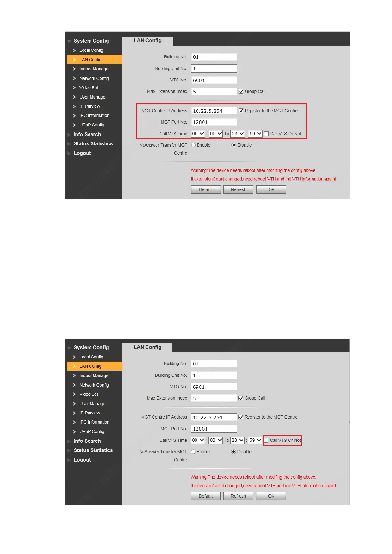The width and height of the screenshot is (392, 554).
Task: Open the Call VTS end minute dropdown in the upper form
Action: 255,134
